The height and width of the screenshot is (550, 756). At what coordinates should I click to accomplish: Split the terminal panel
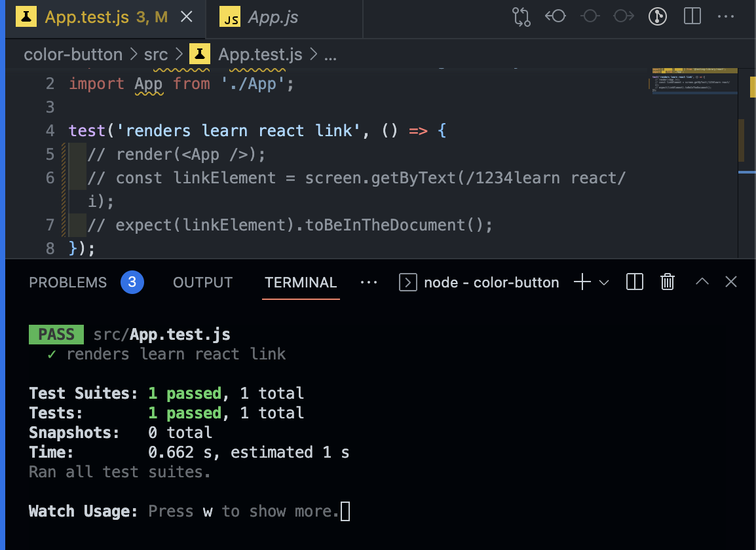[635, 282]
